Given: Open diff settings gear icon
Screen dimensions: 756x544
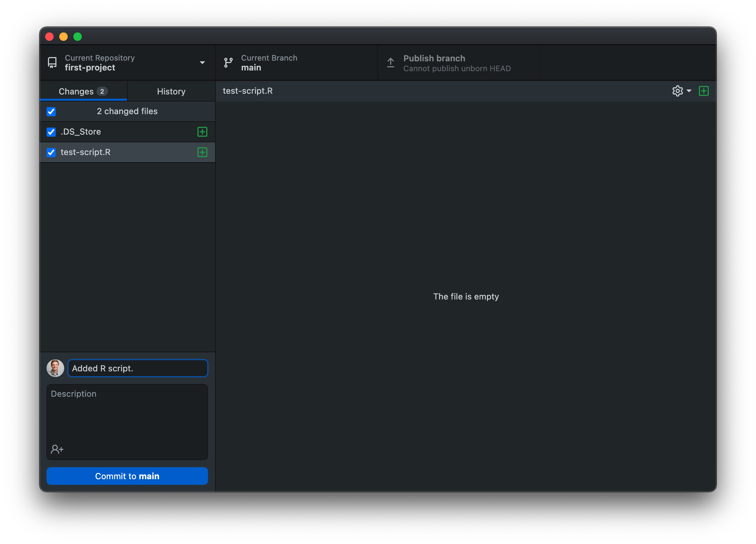Looking at the screenshot, I should coord(677,91).
